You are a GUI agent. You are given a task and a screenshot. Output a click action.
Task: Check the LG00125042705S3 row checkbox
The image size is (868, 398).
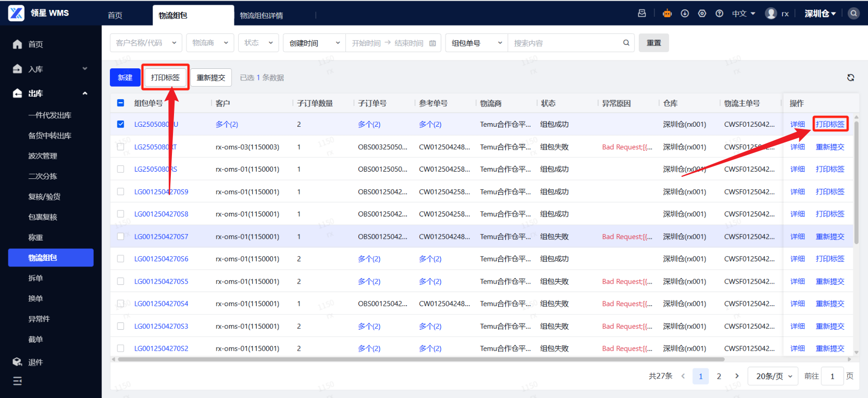pyautogui.click(x=120, y=327)
